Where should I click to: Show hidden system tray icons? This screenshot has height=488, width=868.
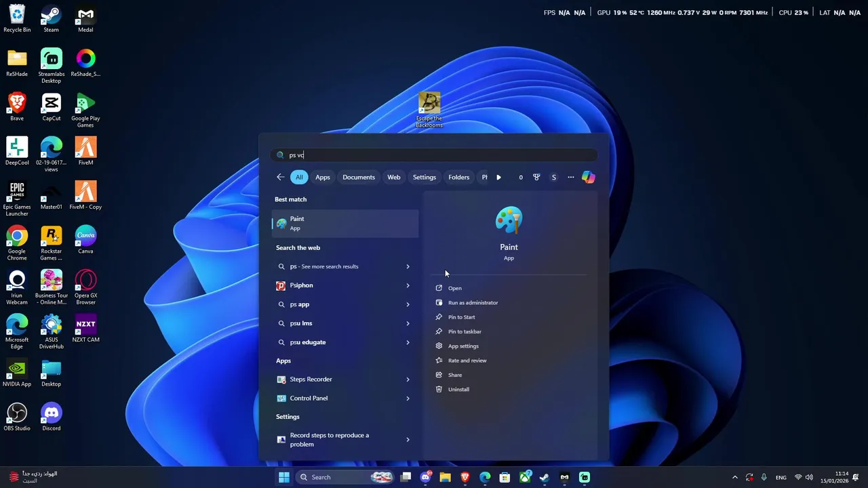click(735, 477)
